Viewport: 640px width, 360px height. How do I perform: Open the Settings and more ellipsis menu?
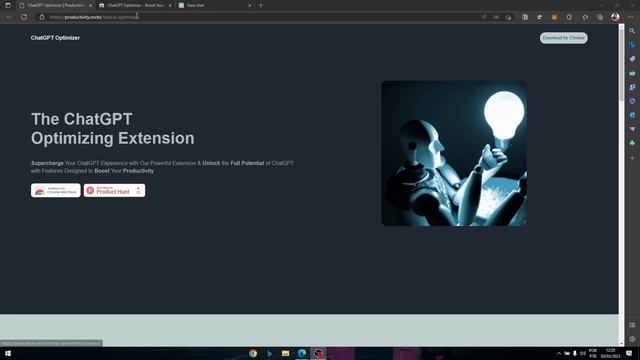tap(631, 17)
